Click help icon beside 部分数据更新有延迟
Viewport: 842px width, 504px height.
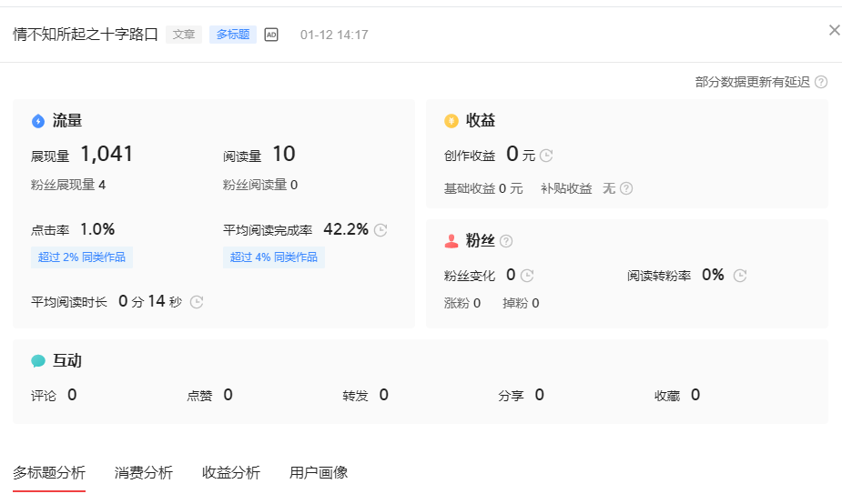tap(820, 82)
